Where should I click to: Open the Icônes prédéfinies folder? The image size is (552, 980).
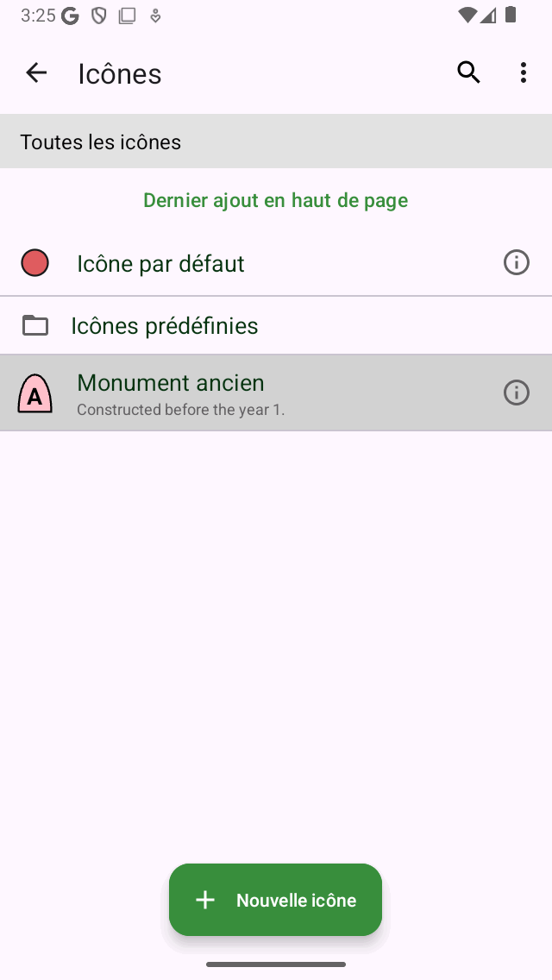[x=165, y=326]
